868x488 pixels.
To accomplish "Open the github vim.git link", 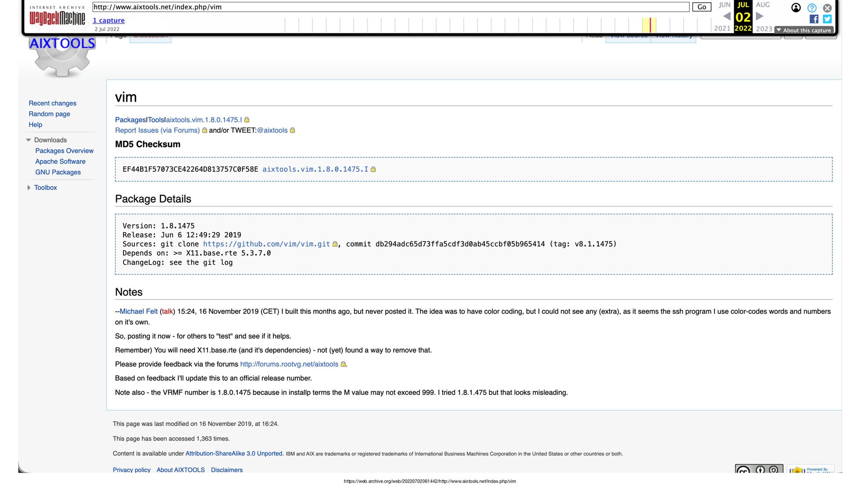I will click(266, 244).
